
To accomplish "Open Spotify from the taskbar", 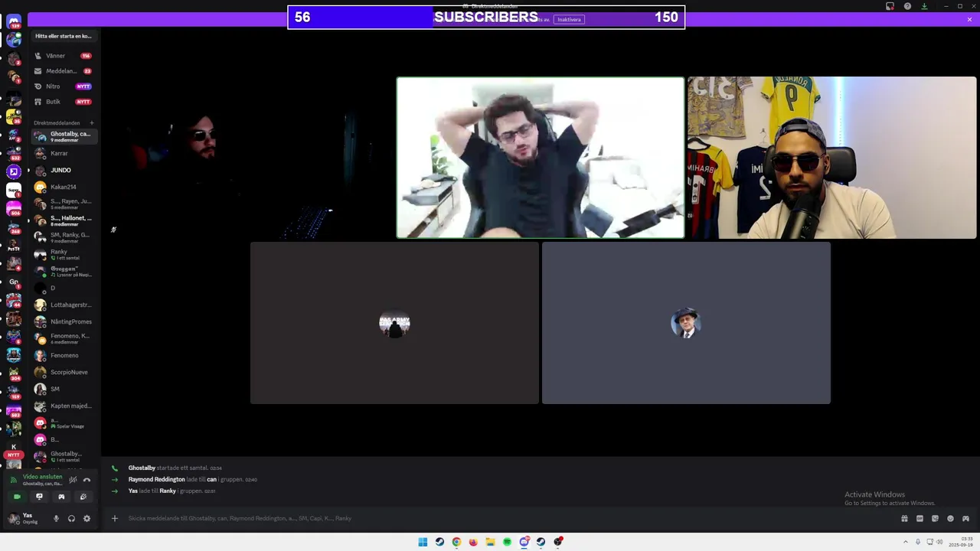I will [507, 542].
